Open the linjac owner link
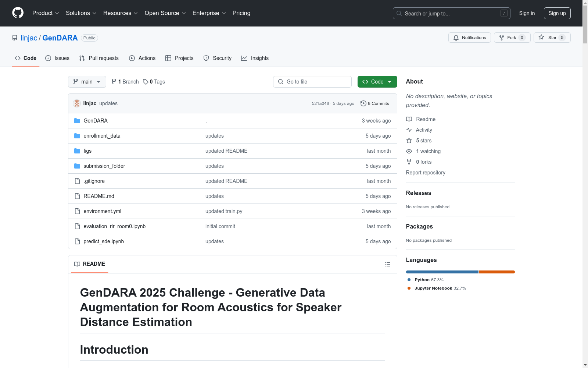The height and width of the screenshot is (368, 588). click(29, 38)
